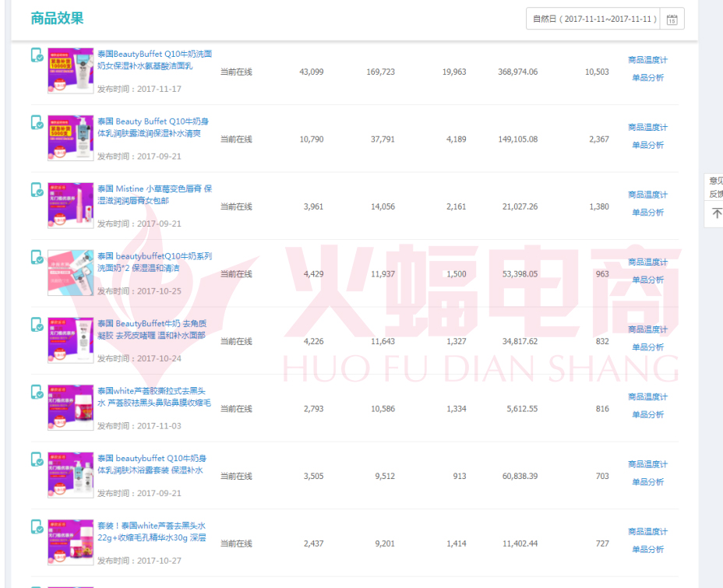Open thumbnail of Q10牛奶洗面奶女保湿 product
Viewport: 723px width, 588px height.
click(71, 71)
